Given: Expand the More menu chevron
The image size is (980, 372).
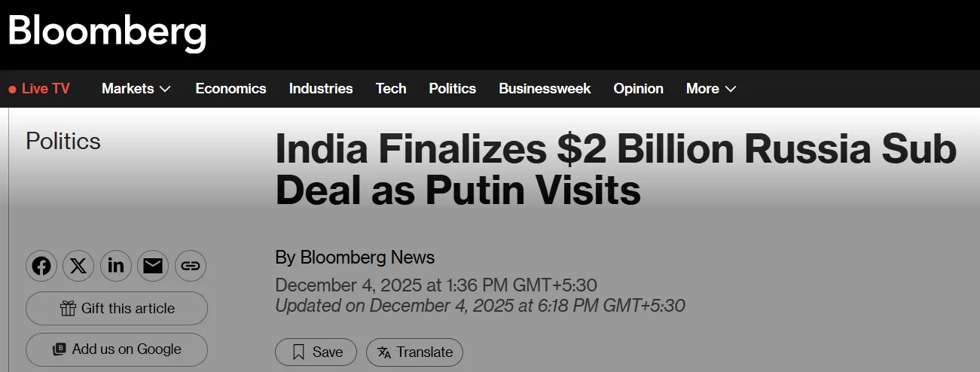Looking at the screenshot, I should pyautogui.click(x=730, y=89).
